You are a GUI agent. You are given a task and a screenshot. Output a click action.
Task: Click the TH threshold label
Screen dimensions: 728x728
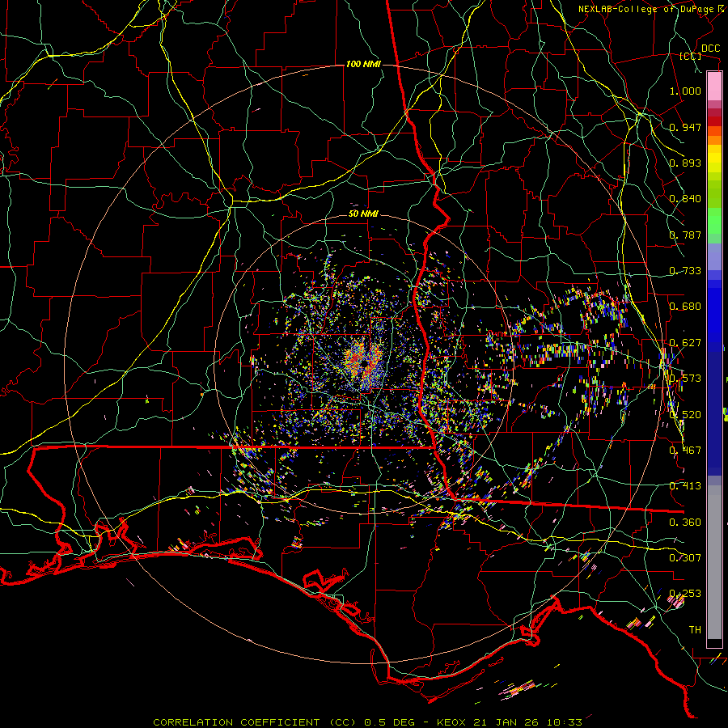click(695, 630)
